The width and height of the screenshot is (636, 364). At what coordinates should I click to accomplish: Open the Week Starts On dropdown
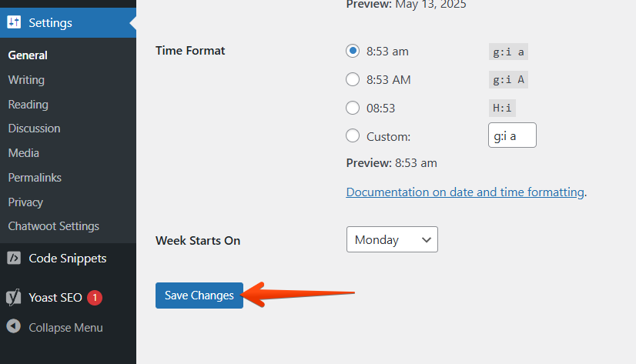tap(392, 239)
